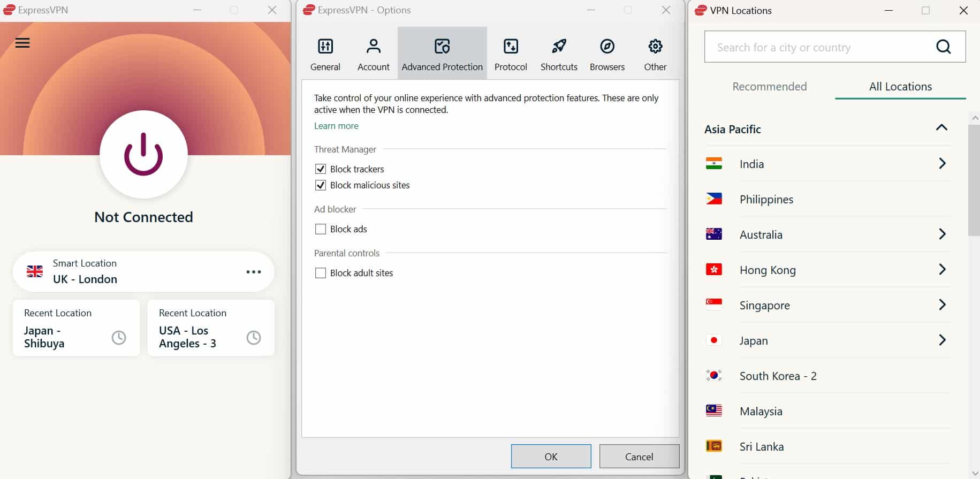980x479 pixels.
Task: Expand India server locations chevron
Action: click(943, 163)
